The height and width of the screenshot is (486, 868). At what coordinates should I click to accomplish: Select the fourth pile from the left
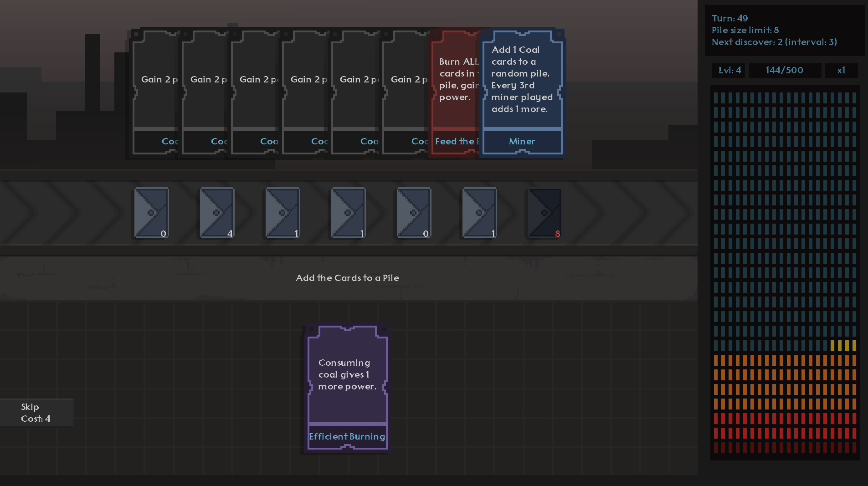coord(349,213)
